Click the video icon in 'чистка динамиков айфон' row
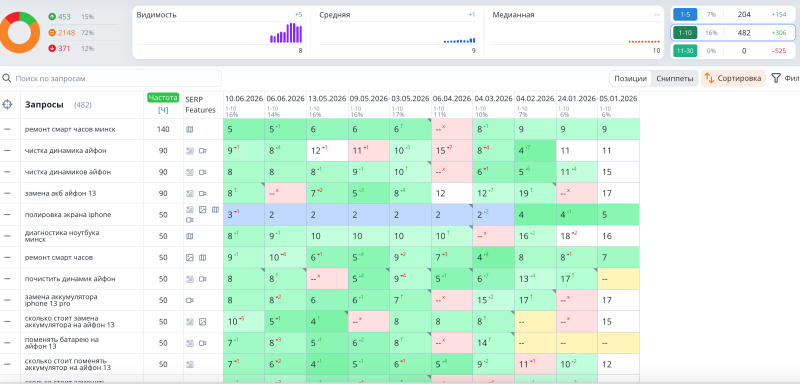Image resolution: width=800 pixels, height=384 pixels. (203, 172)
